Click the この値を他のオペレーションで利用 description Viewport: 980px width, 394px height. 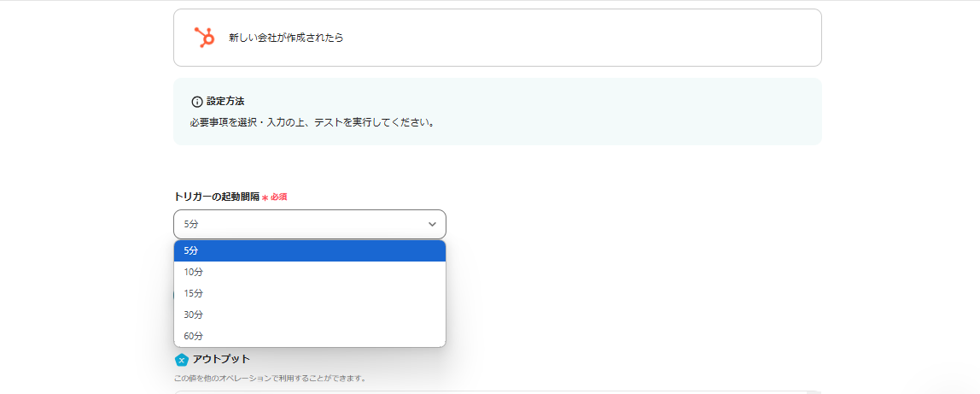click(x=270, y=379)
